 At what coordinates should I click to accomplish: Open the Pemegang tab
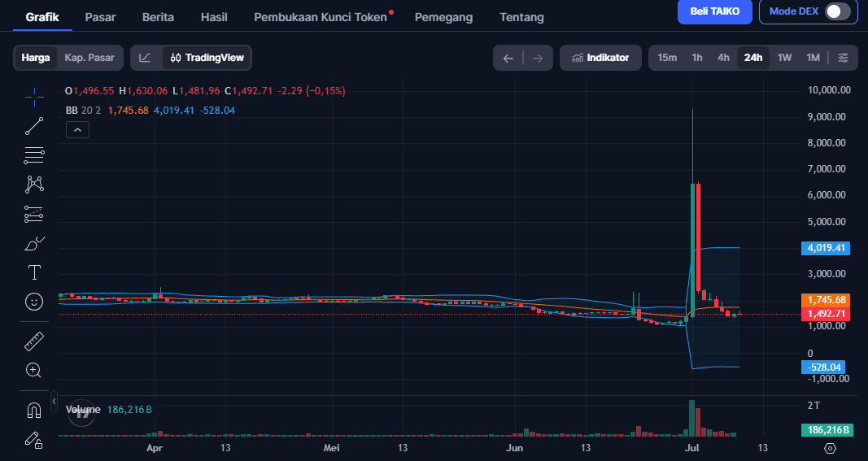click(443, 17)
